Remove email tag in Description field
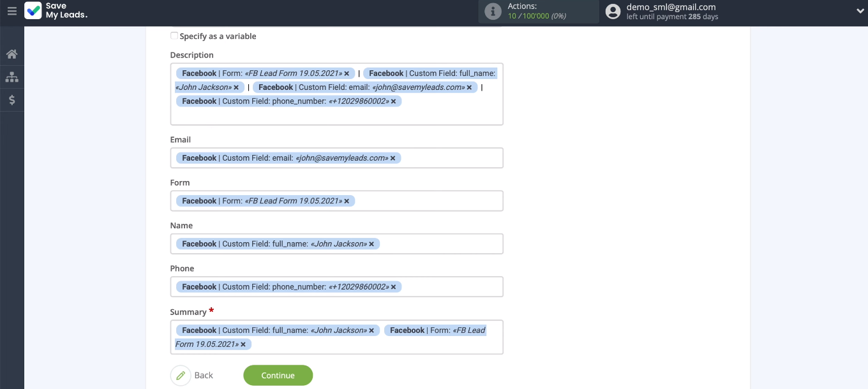Viewport: 868px width, 389px height. (469, 87)
